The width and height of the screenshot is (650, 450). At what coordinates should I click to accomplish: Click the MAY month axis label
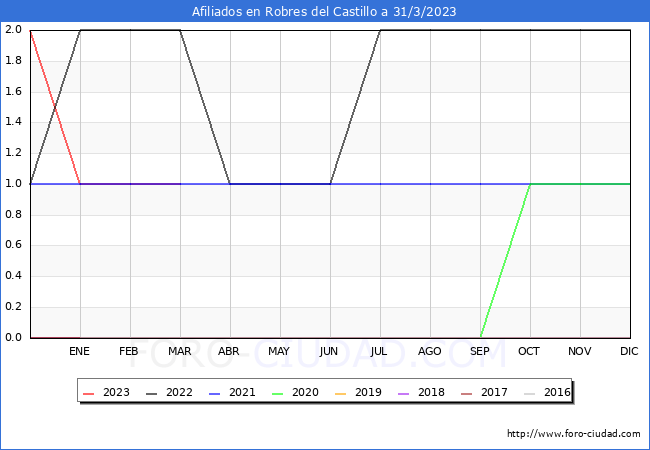coord(279,351)
